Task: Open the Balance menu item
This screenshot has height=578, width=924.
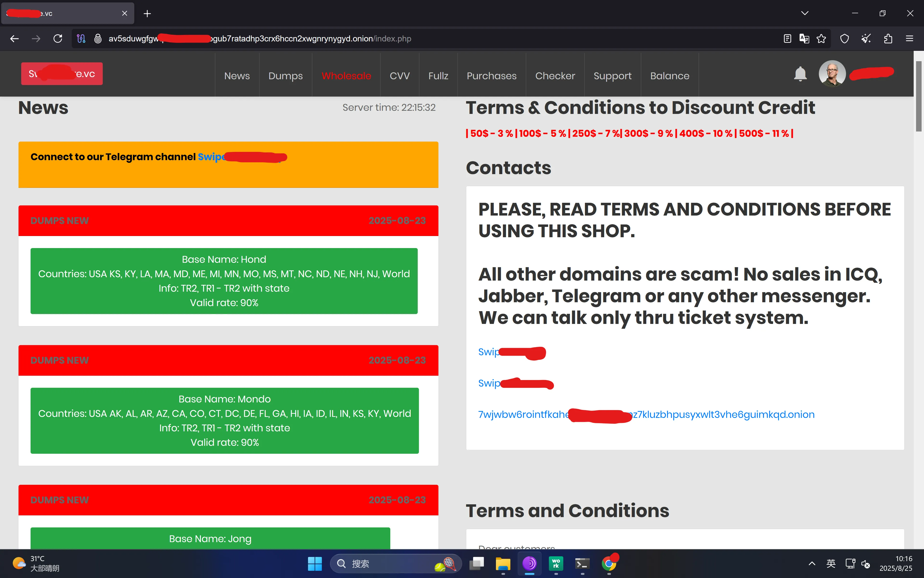Action: [x=670, y=76]
